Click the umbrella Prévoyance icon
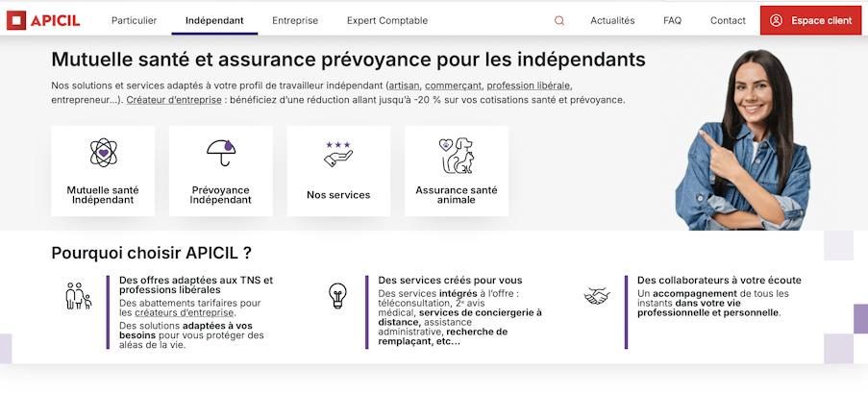 click(221, 152)
